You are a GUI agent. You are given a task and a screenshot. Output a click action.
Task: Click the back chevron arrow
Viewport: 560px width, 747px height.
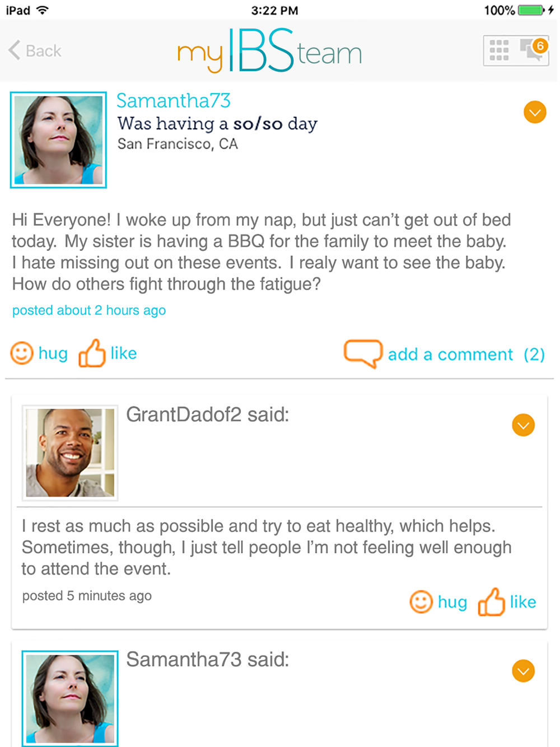(15, 50)
